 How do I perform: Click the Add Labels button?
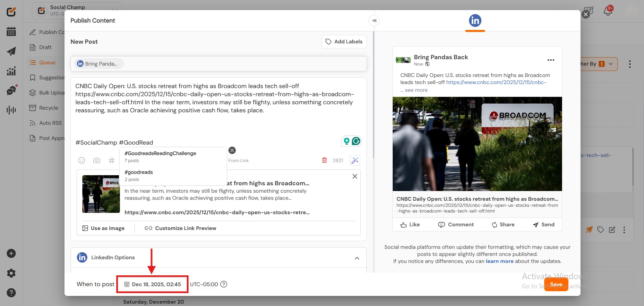click(344, 42)
